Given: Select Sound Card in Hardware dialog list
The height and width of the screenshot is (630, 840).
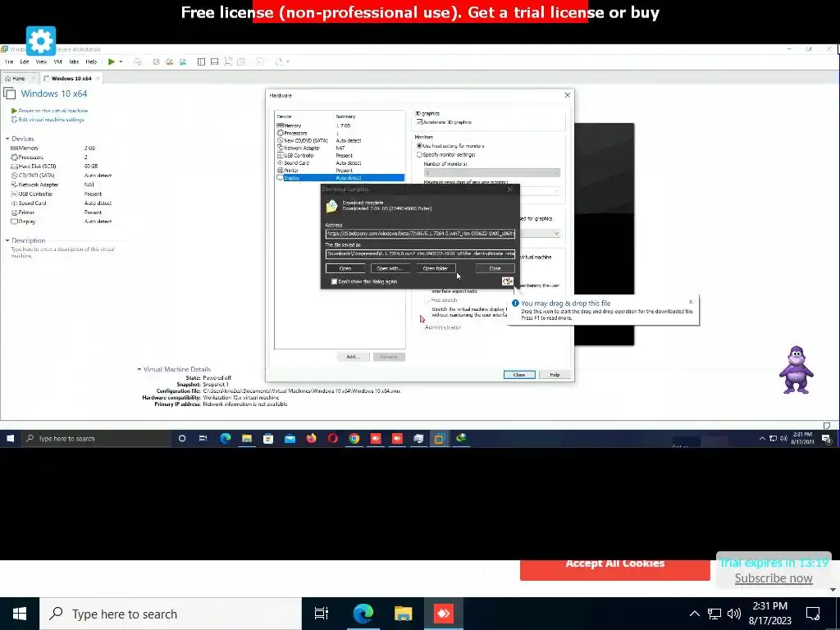Looking at the screenshot, I should pos(340,163).
